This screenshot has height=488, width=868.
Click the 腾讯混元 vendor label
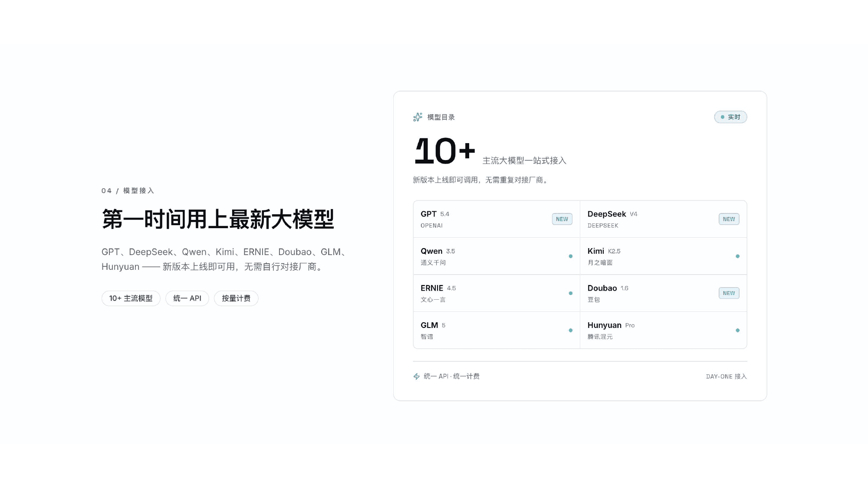600,337
